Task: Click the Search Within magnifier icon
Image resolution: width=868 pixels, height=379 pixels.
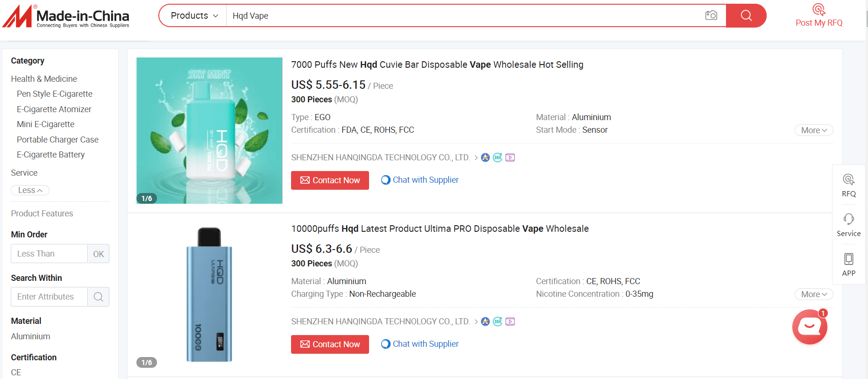Action: pyautogui.click(x=99, y=297)
